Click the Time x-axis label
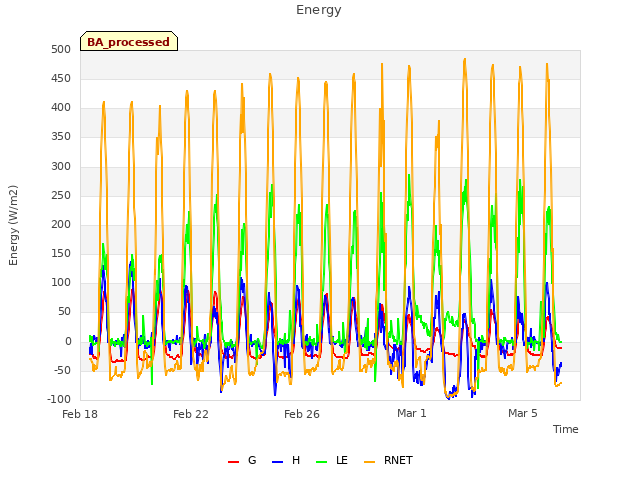This screenshot has height=480, width=640. pyautogui.click(x=566, y=429)
